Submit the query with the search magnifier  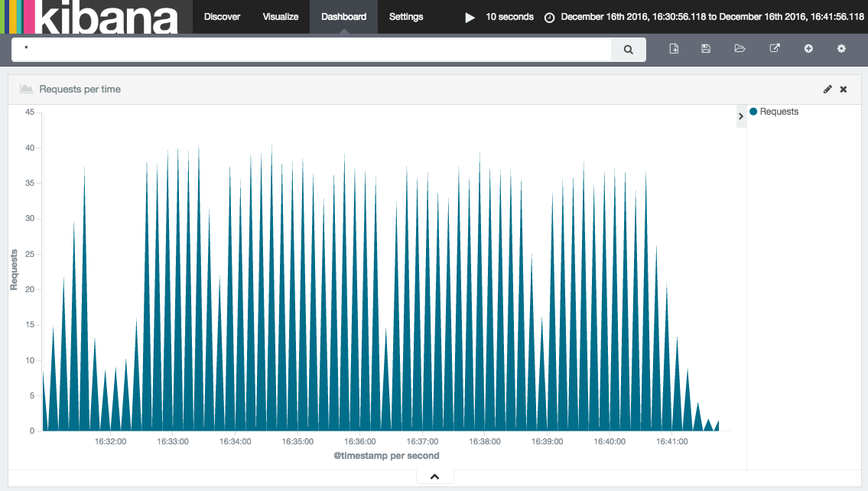[x=627, y=48]
